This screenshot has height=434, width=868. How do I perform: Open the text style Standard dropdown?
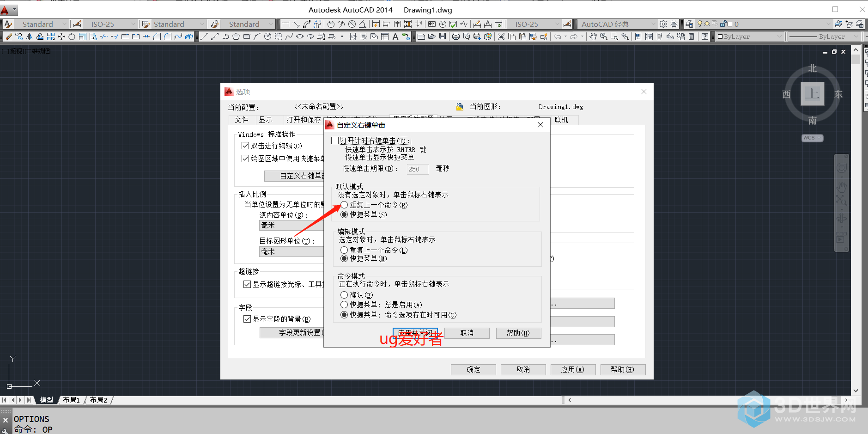click(42, 24)
